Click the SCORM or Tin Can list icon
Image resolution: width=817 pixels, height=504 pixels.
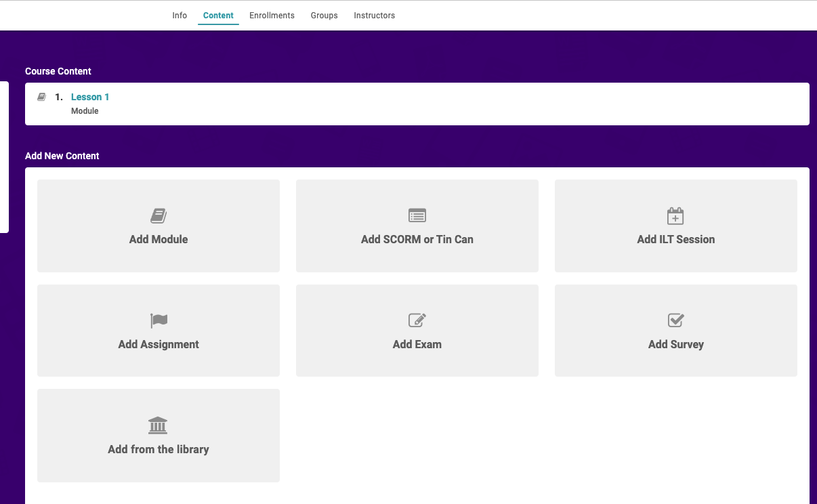click(x=417, y=216)
